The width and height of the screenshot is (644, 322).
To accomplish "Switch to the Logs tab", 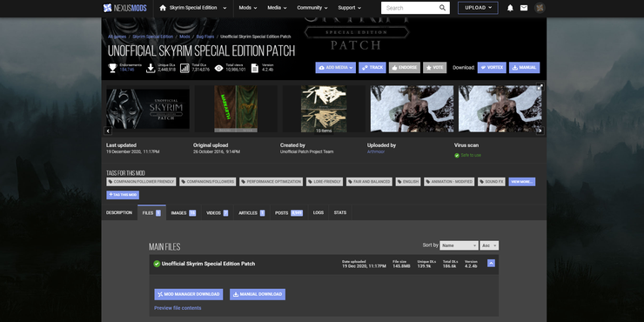I will tap(319, 212).
